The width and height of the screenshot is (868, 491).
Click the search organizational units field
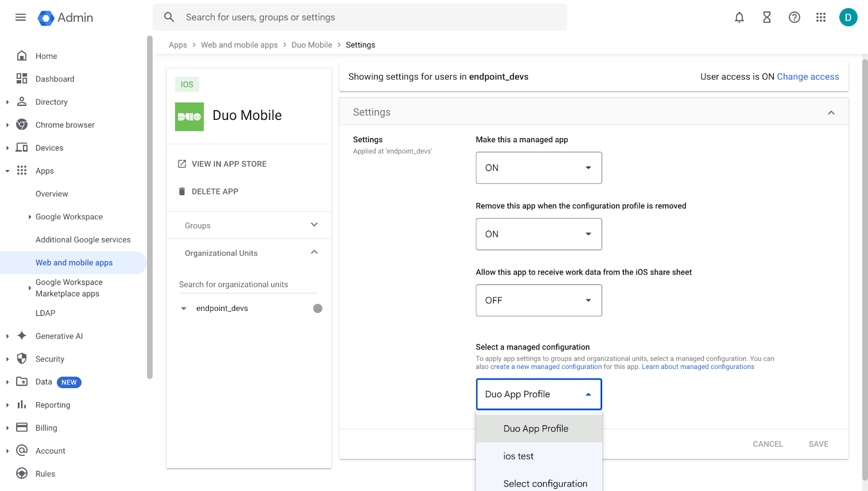[x=247, y=284]
